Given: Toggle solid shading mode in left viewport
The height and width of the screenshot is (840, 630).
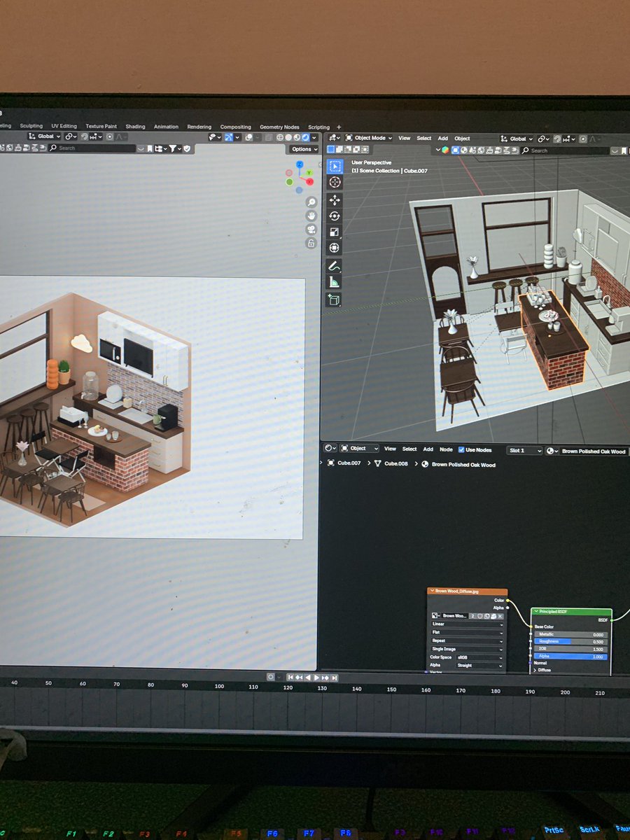Looking at the screenshot, I should tap(288, 136).
